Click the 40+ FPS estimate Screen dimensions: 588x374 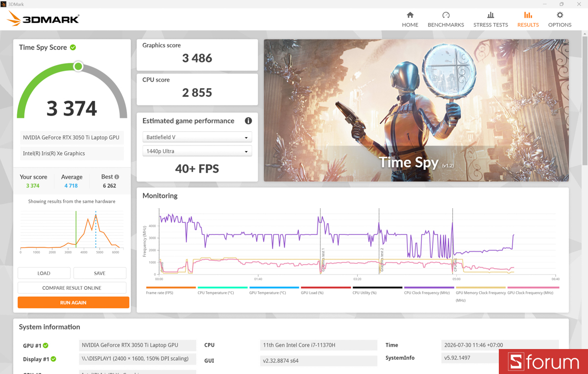point(197,169)
